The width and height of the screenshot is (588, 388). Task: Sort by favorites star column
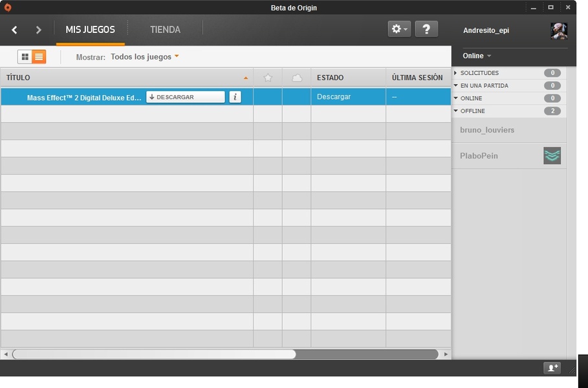click(x=268, y=78)
